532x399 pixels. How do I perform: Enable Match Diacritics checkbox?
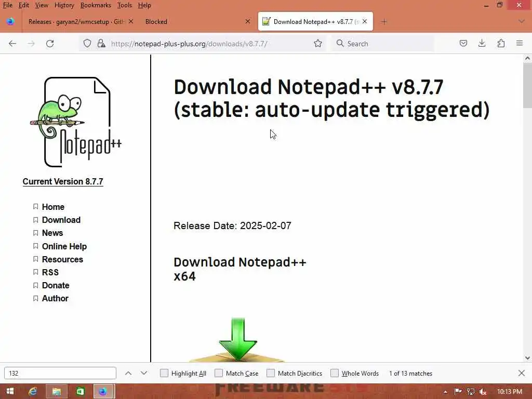click(271, 373)
